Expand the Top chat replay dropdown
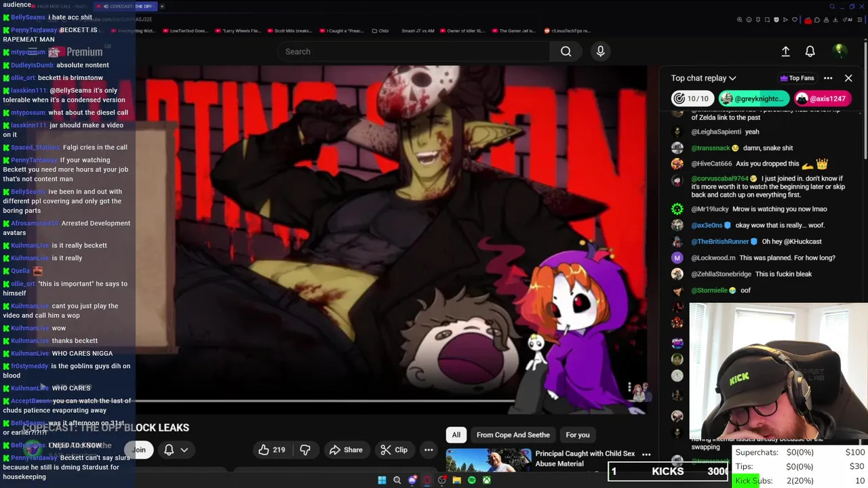The height and width of the screenshot is (488, 868). pos(703,78)
